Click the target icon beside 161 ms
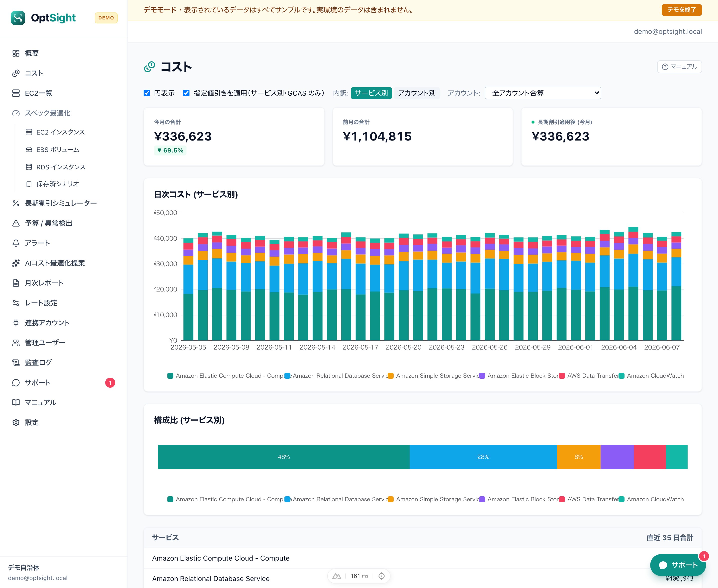718x588 pixels. pyautogui.click(x=381, y=576)
